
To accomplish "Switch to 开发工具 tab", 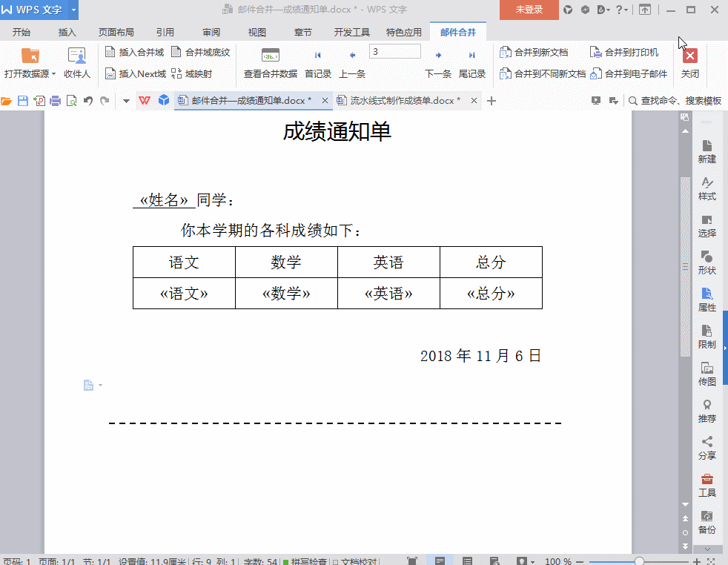I will (352, 32).
